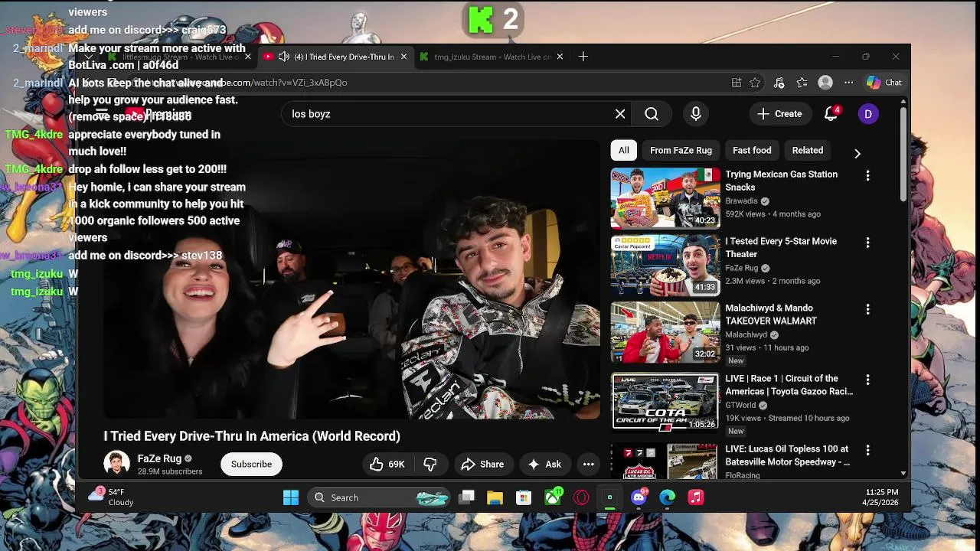Screen dimensions: 980x551
Task: Open Windows Start menu
Action: click(x=291, y=497)
